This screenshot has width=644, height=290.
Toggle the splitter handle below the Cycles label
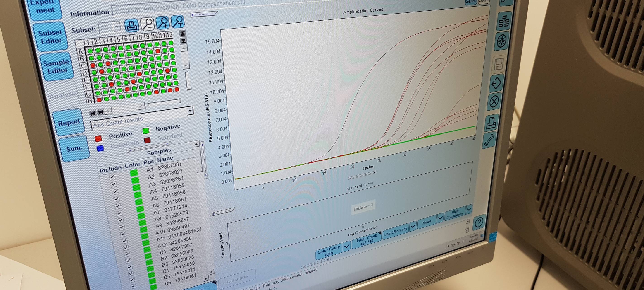click(x=362, y=175)
